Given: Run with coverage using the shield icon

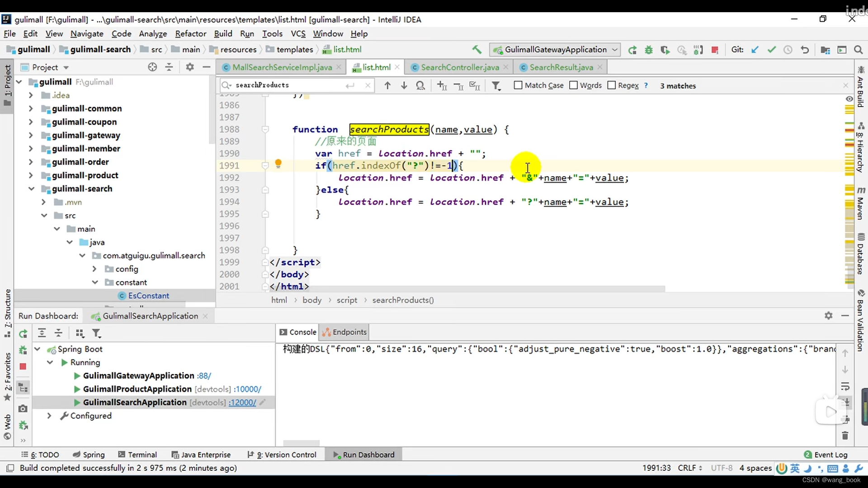Looking at the screenshot, I should [x=665, y=50].
